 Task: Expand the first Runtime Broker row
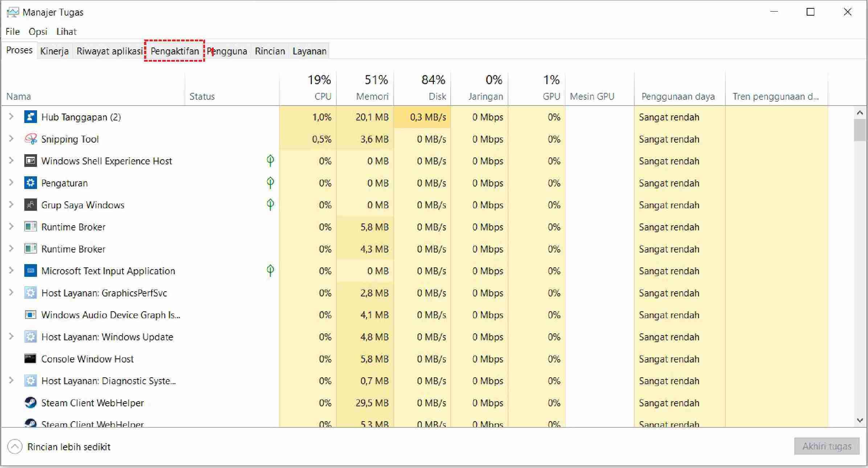point(11,227)
